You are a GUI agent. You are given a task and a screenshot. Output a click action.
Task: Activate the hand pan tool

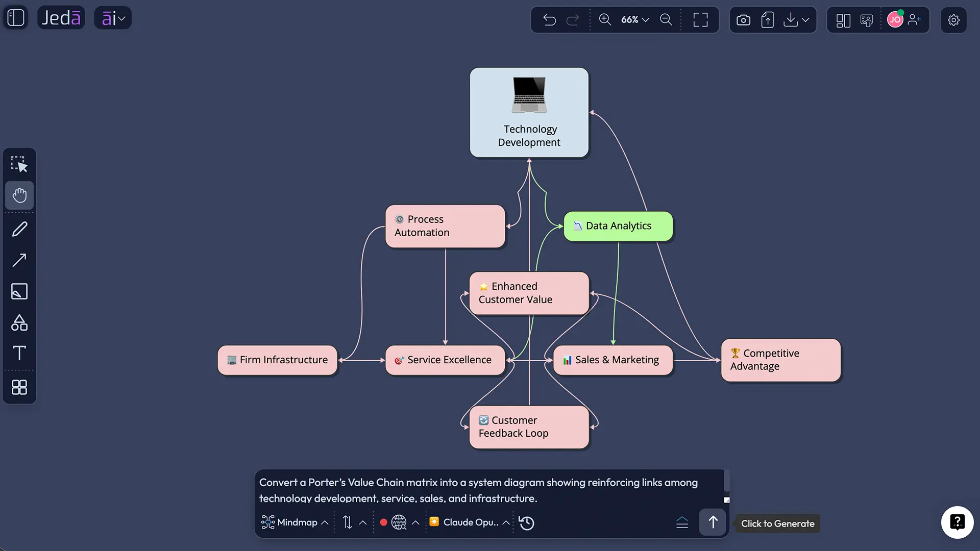[x=19, y=195]
